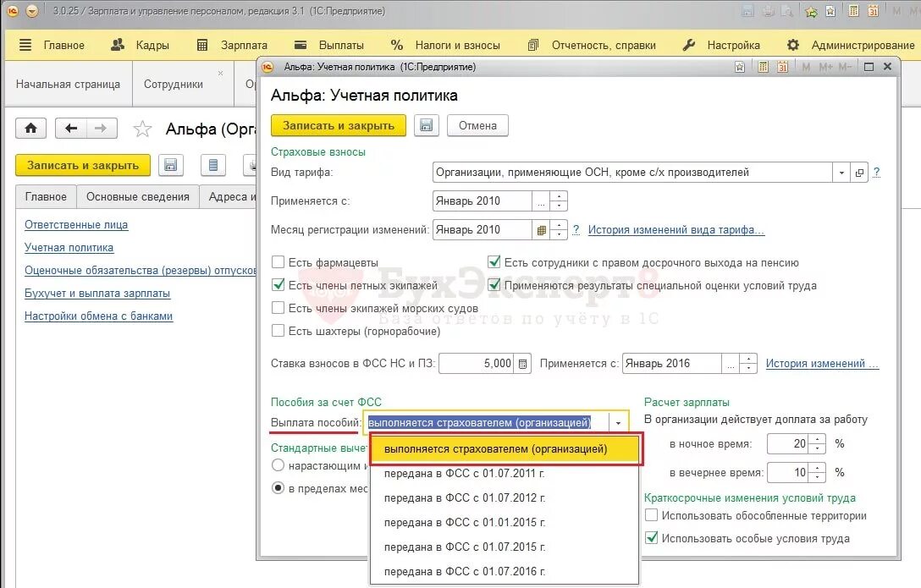
Task: Open the Вид тарифа item via its open icon
Action: [859, 173]
